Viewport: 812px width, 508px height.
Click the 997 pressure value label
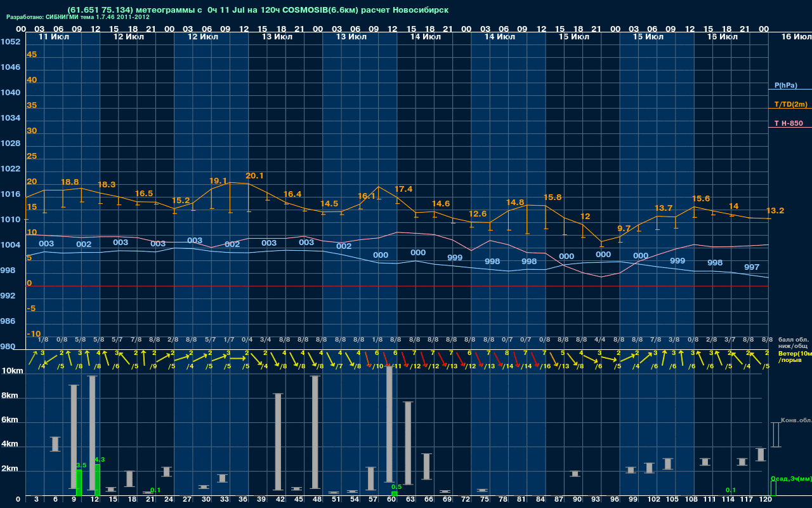coord(752,267)
